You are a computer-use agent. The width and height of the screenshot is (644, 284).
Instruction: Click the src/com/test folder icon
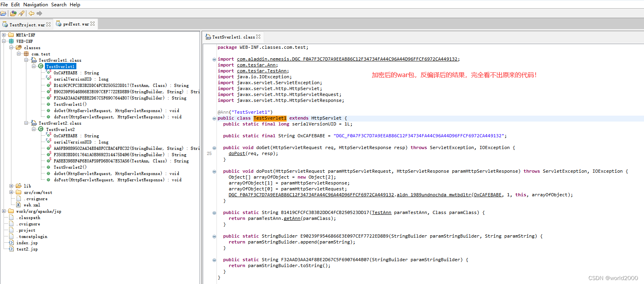point(19,192)
